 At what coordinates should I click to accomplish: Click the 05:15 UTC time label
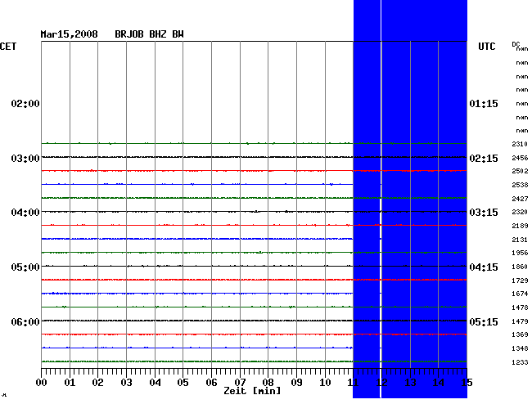pyautogui.click(x=484, y=321)
